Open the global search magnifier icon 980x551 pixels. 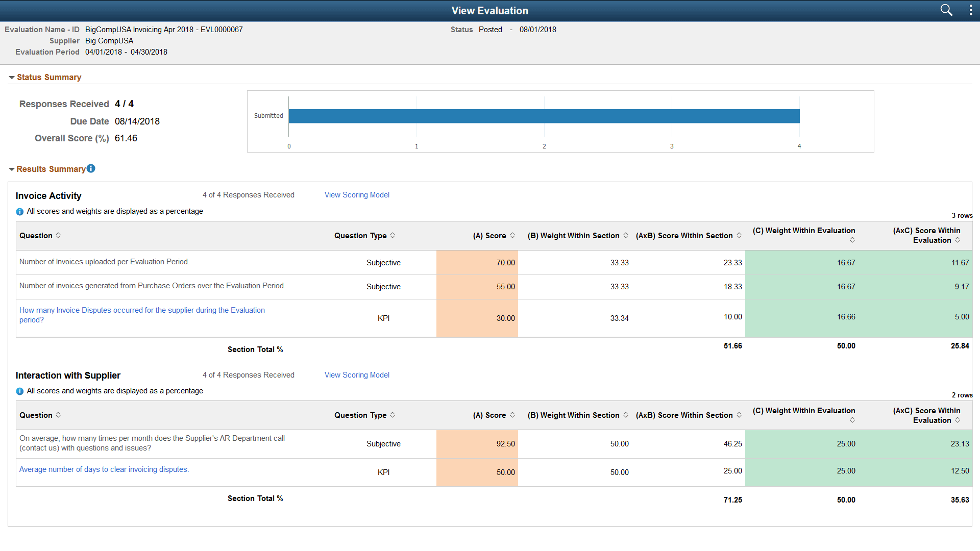(946, 10)
